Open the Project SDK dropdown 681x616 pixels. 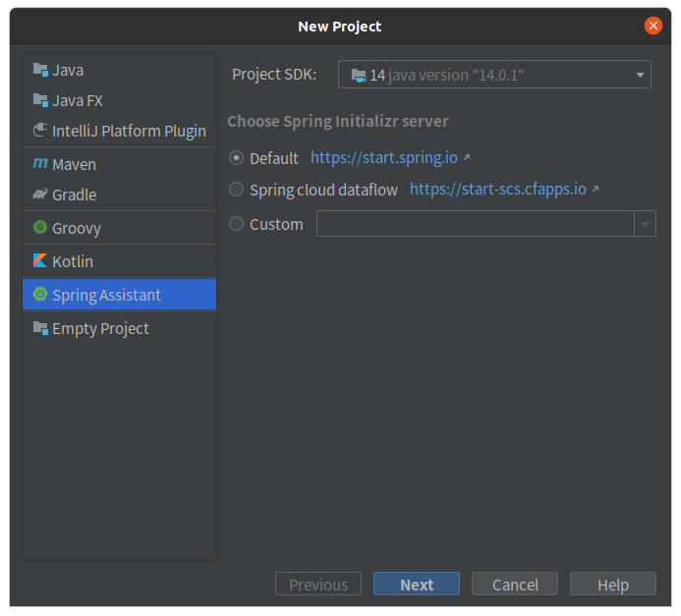click(494, 75)
